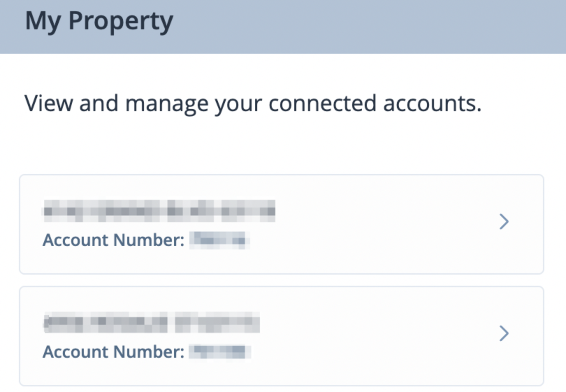
Task: Click the blurred property name in second card
Action: click(152, 322)
